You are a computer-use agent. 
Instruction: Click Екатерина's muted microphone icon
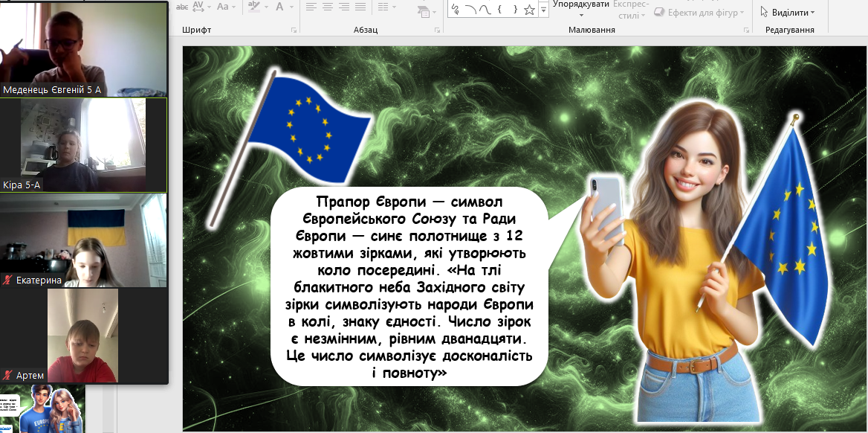(7, 280)
